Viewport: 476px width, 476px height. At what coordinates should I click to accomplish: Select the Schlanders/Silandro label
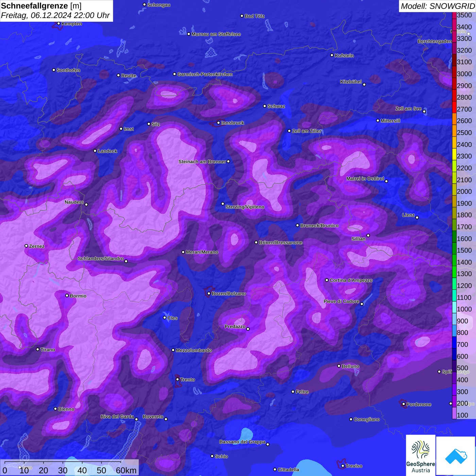point(101,258)
